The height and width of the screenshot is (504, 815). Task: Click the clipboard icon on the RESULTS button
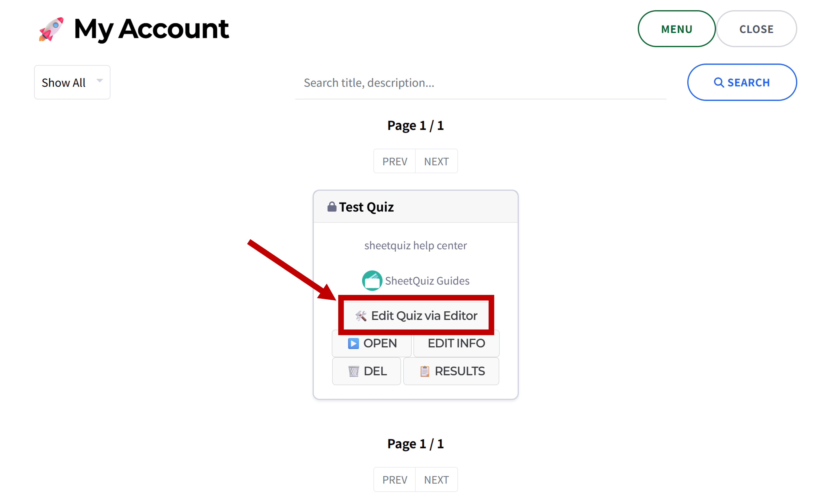(425, 371)
